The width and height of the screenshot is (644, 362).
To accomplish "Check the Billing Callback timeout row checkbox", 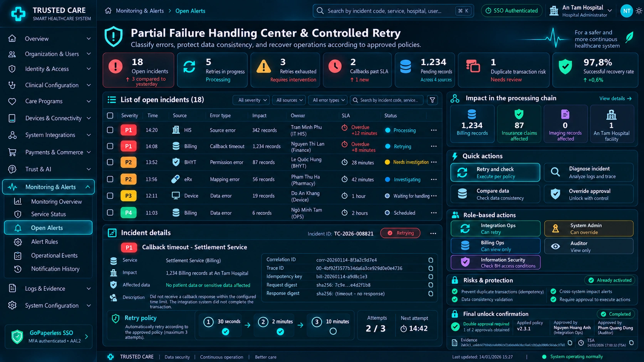I will pos(110,146).
